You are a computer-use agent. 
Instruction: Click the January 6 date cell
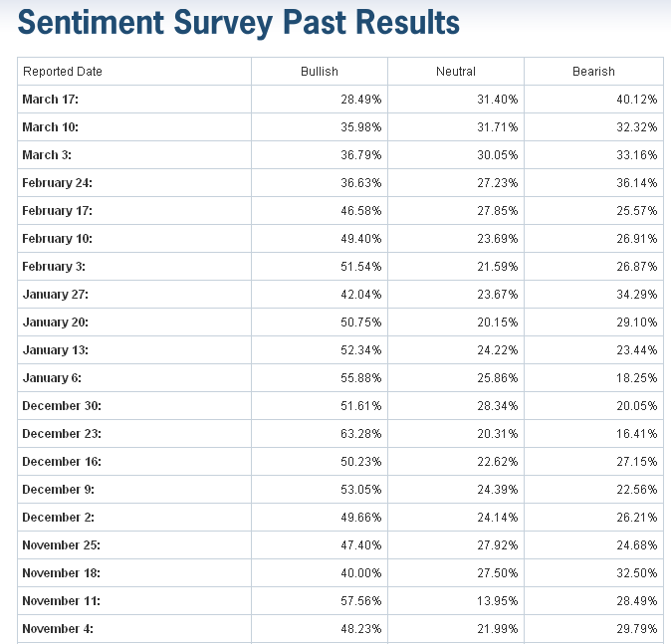click(x=52, y=378)
